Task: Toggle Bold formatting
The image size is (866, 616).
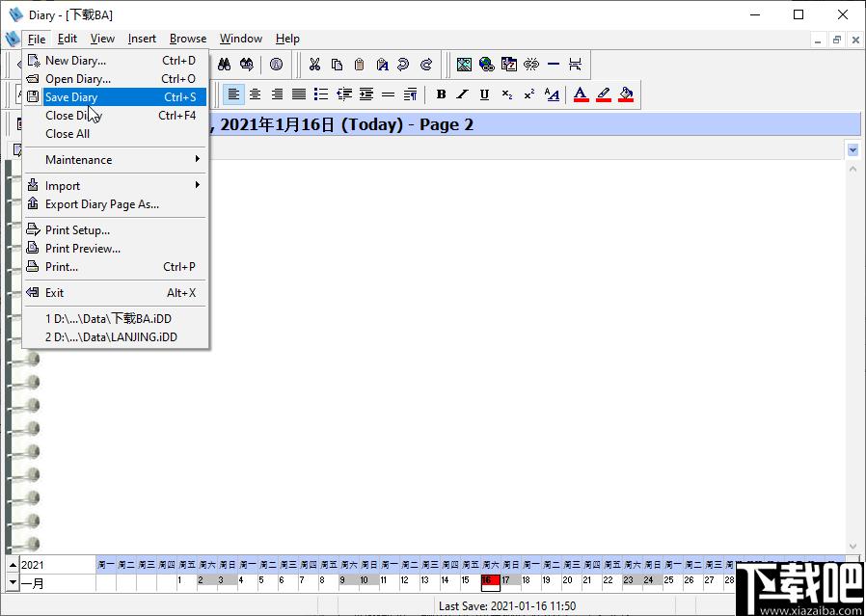Action: (x=441, y=94)
